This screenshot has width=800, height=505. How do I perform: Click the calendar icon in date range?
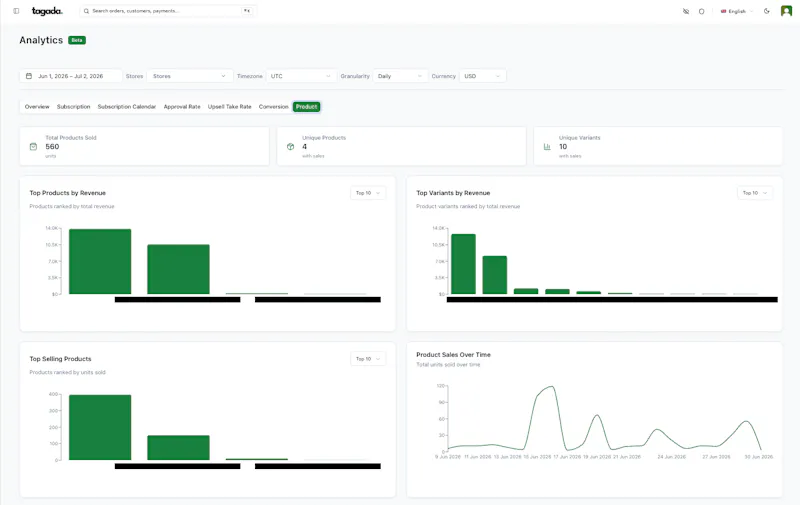(x=29, y=76)
